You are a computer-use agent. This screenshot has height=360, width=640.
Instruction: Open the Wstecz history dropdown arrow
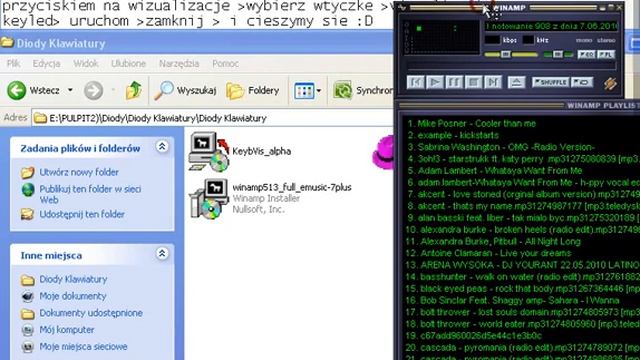pyautogui.click(x=70, y=90)
